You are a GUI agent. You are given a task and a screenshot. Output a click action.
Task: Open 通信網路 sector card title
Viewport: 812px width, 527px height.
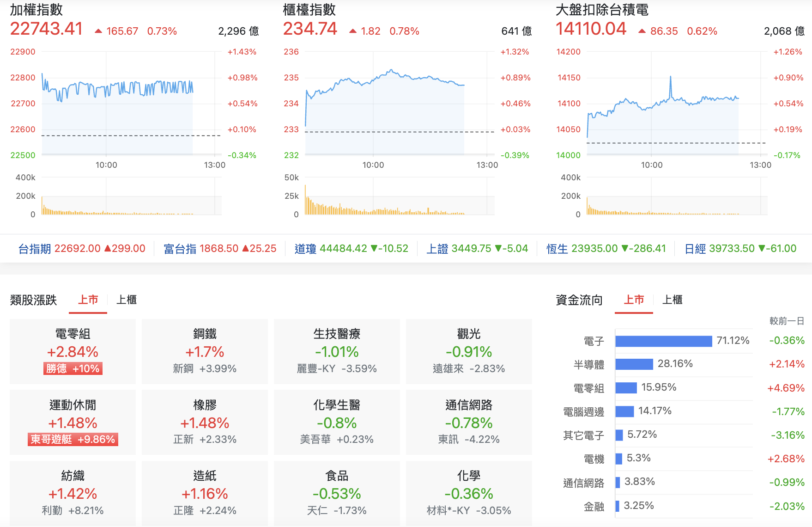pos(469,405)
